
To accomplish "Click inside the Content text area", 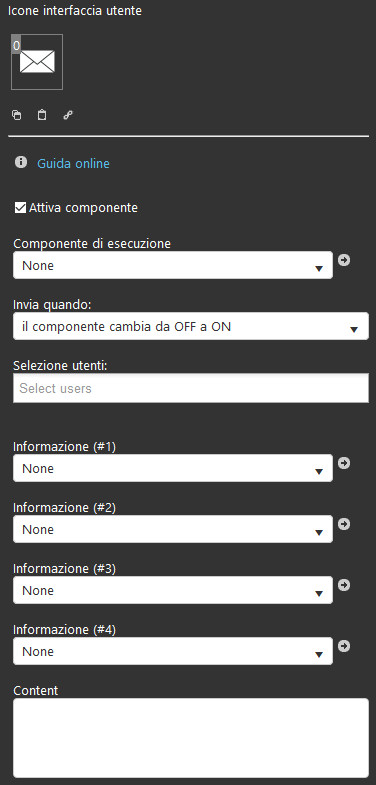I will 191,738.
